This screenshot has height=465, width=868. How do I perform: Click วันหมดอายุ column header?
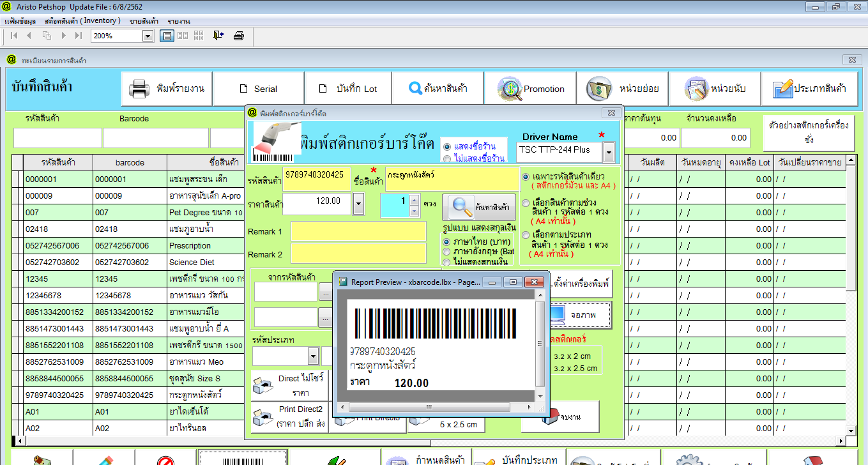[x=701, y=162]
